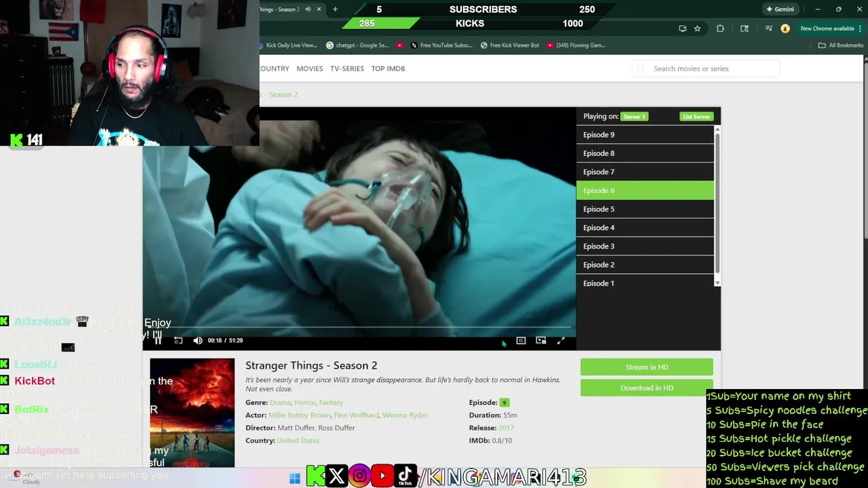Select Episode 4 in the episode list
Screen dimensions: 868x488
pyautogui.click(x=645, y=228)
